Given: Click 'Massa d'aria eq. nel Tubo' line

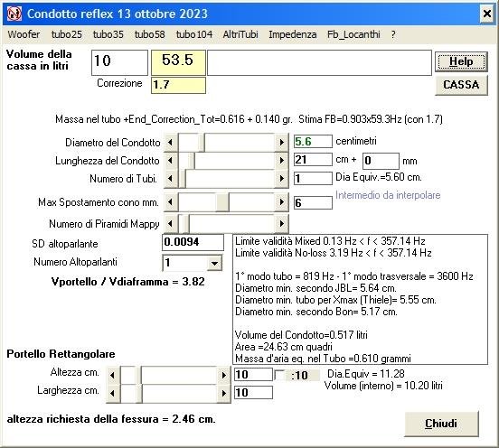Looking at the screenshot, I should (323, 359).
